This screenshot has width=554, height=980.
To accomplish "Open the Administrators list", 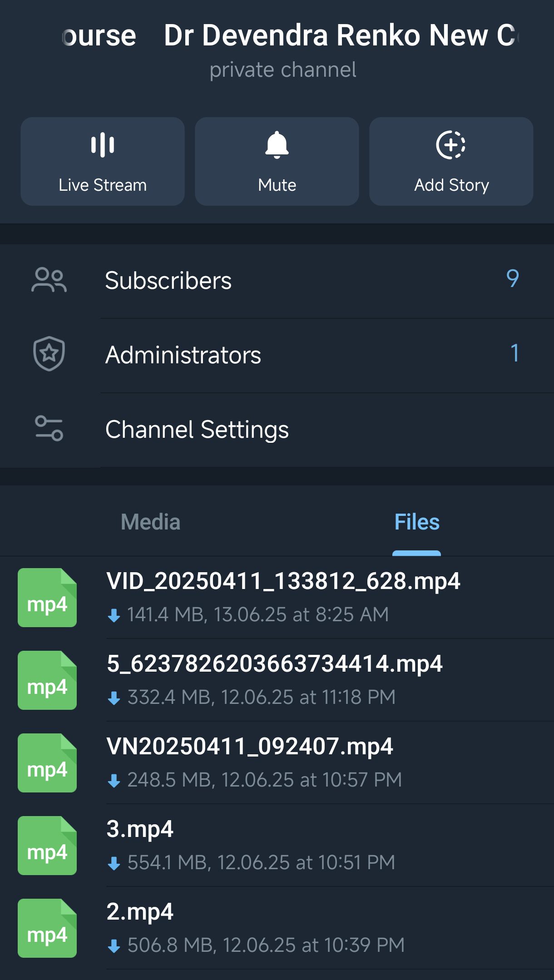I will [x=183, y=355].
